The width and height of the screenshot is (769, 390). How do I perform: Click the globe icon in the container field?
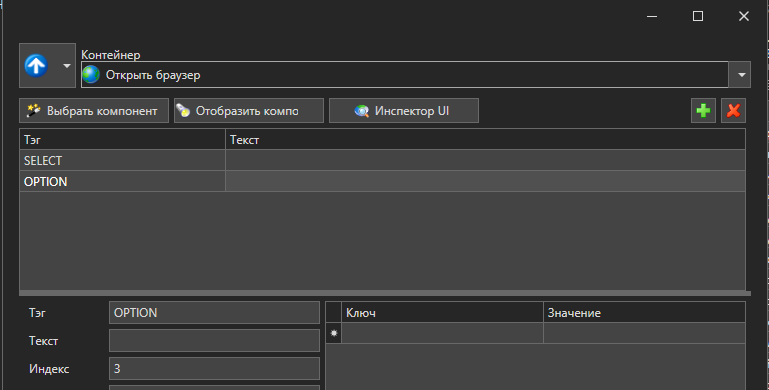(91, 75)
